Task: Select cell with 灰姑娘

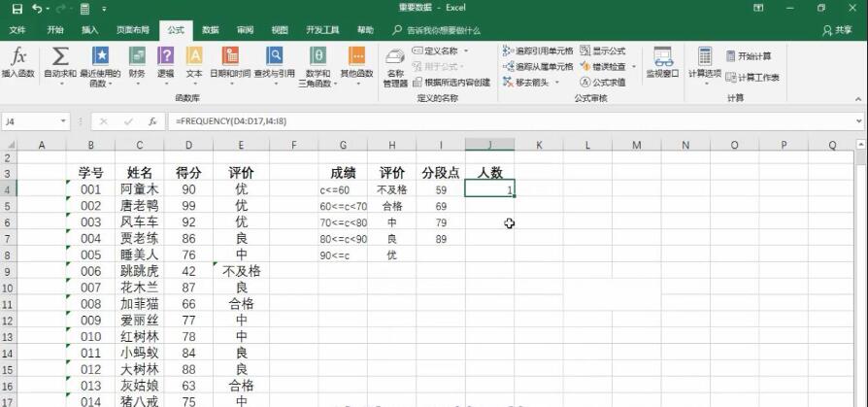Action: [140, 386]
